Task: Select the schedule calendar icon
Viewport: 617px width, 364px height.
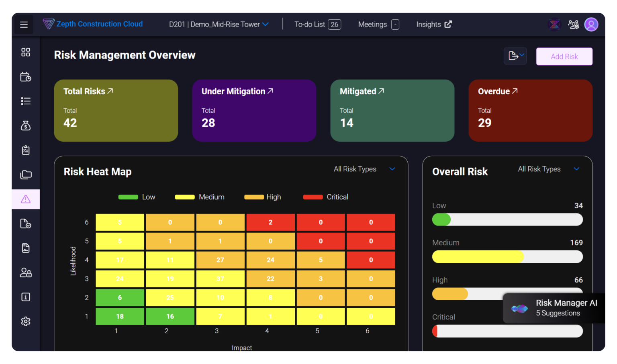Action: tap(26, 77)
